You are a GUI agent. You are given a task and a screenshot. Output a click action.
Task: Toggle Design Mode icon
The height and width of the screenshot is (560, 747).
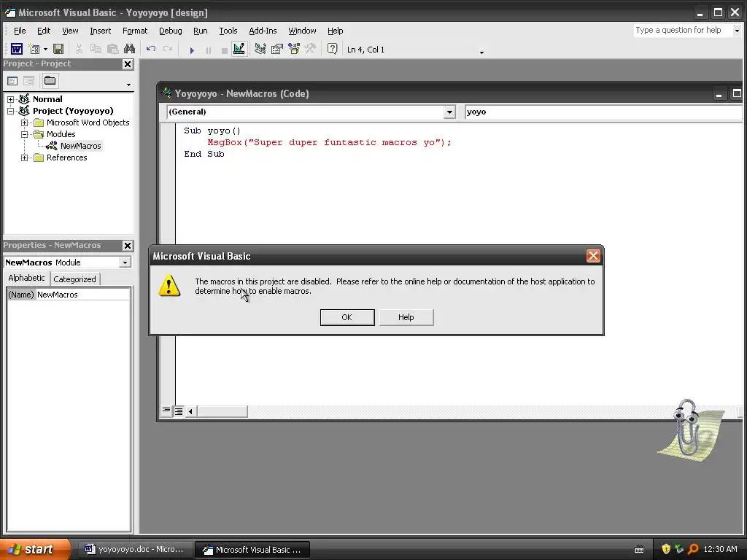(x=239, y=49)
